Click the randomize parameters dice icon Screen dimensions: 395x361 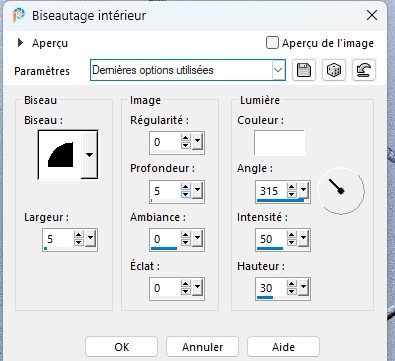(334, 70)
